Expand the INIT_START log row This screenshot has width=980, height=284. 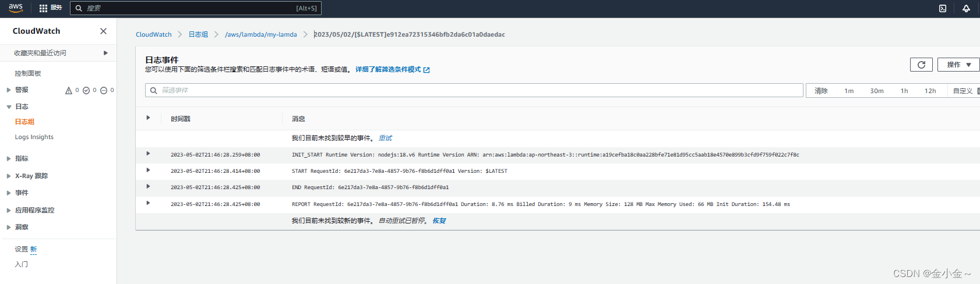coord(148,154)
